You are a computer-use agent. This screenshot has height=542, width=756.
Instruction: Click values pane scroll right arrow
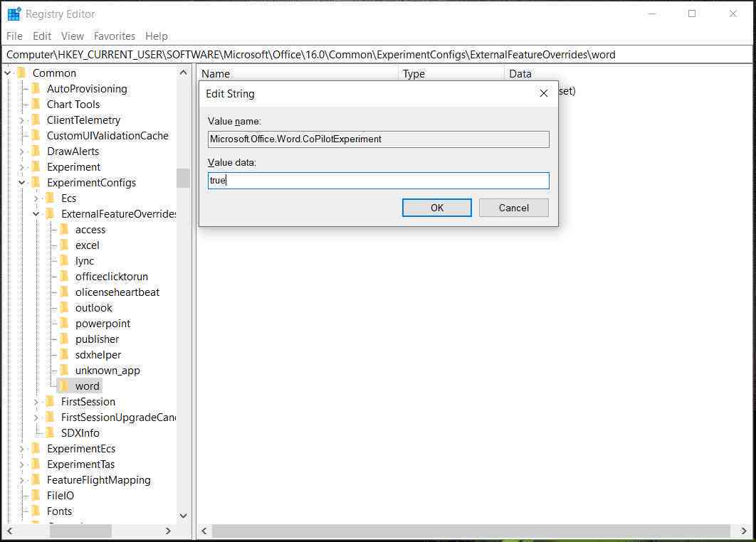tap(744, 531)
